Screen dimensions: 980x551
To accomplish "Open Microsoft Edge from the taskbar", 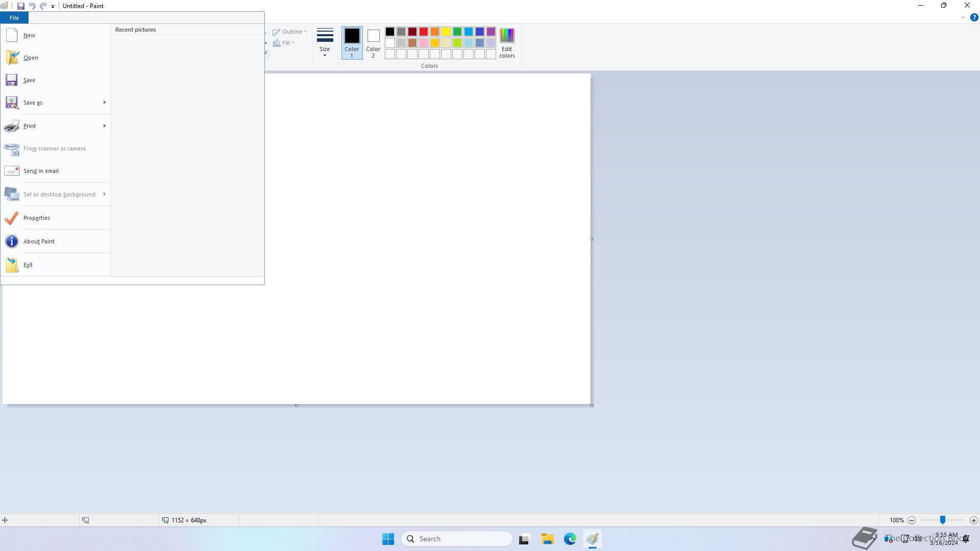I will (570, 539).
